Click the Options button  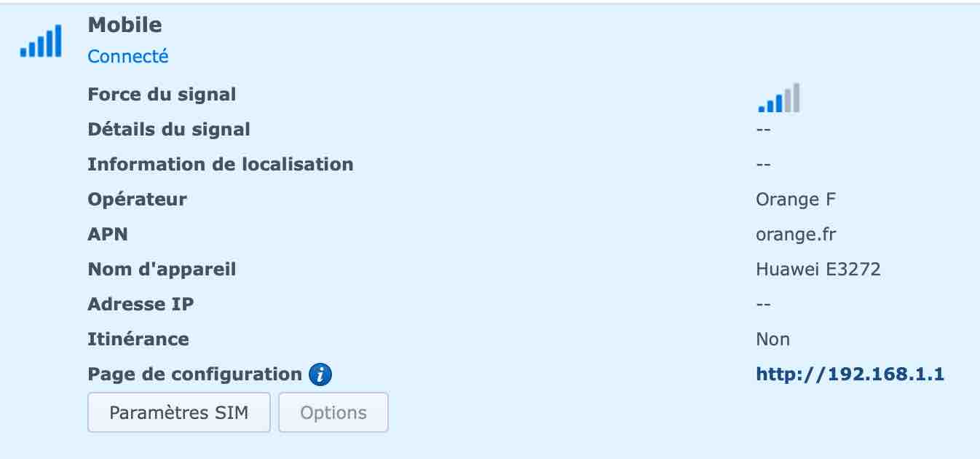point(333,412)
